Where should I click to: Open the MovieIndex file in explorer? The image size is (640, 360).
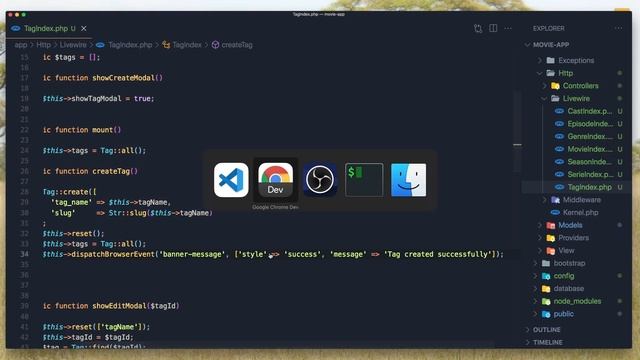(x=589, y=149)
